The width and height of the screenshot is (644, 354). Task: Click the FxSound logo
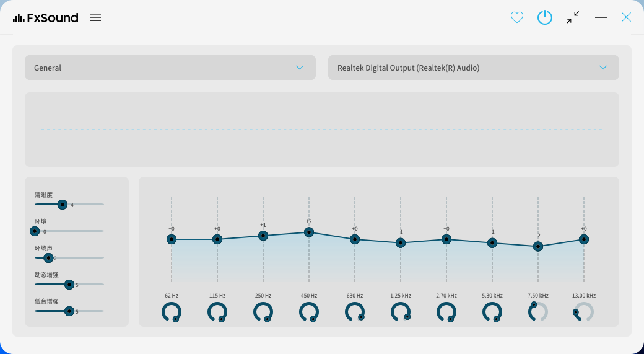[46, 18]
